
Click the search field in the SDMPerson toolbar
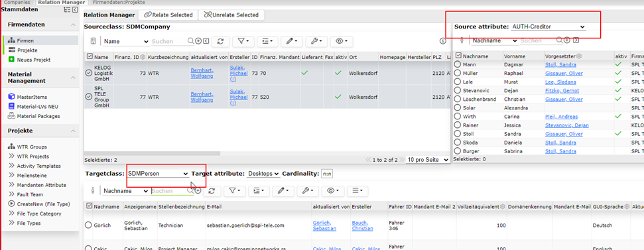(169, 191)
